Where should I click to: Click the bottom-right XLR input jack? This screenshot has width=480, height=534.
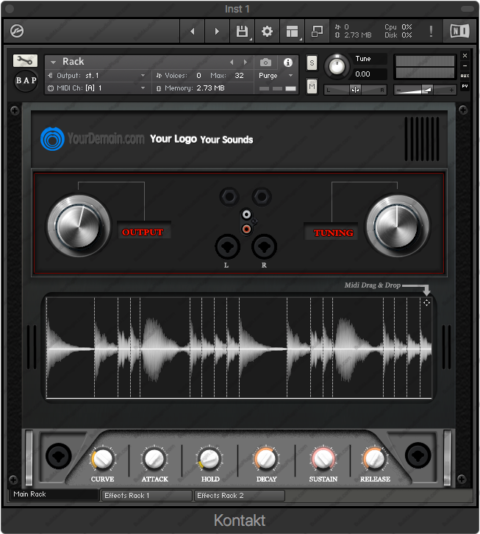click(x=418, y=455)
